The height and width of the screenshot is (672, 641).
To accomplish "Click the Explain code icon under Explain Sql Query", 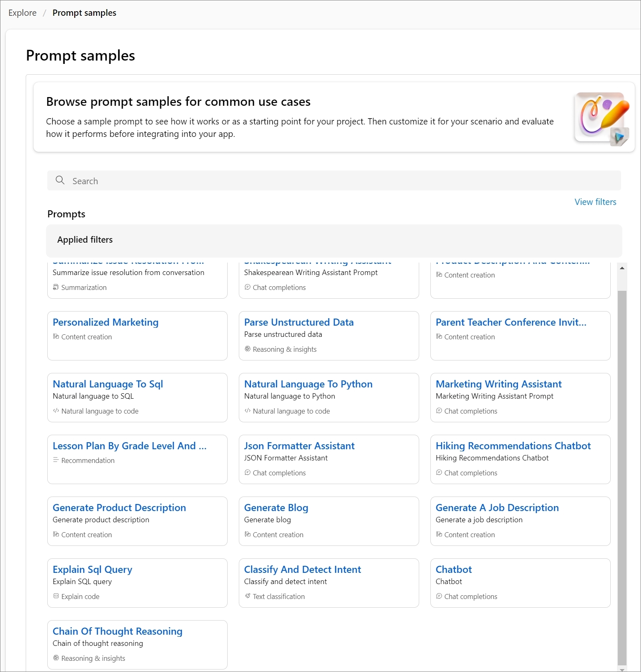I will (x=56, y=596).
